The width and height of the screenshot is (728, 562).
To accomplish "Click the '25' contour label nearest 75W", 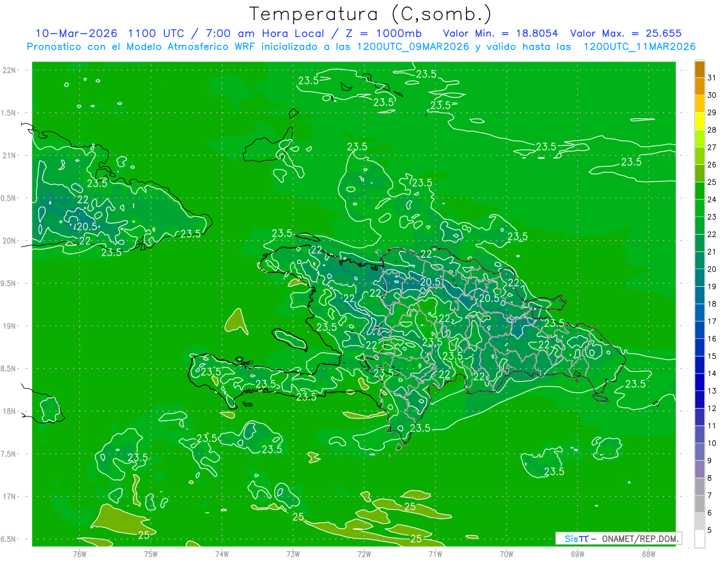I will [144, 535].
